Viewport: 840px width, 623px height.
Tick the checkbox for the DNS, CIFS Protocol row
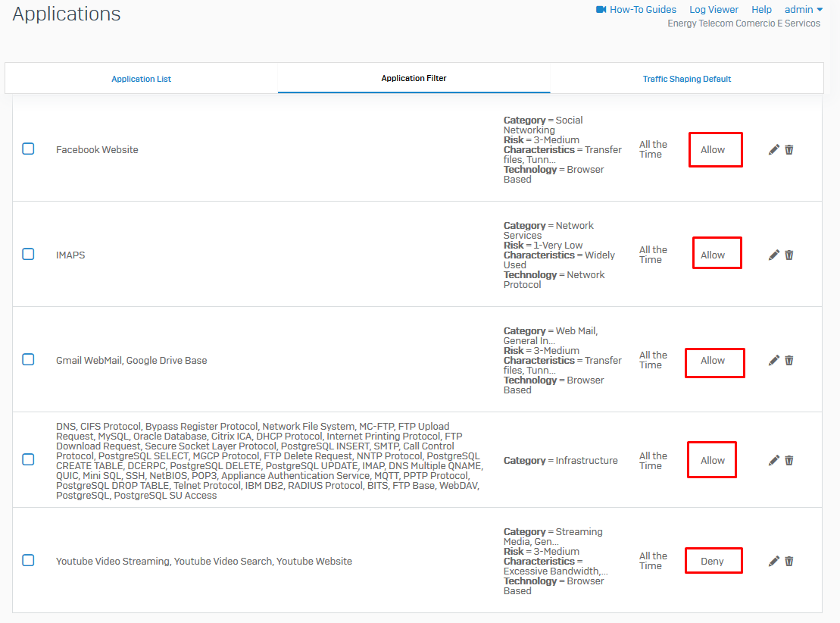28,459
